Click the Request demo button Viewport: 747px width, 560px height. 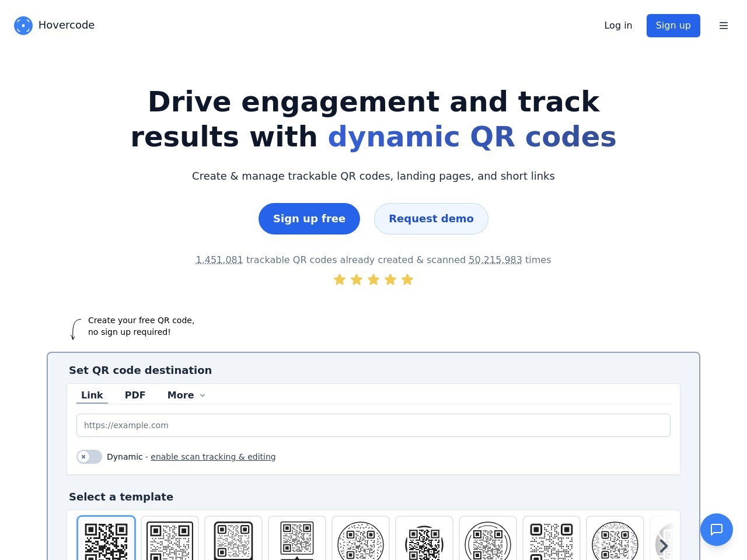coord(431,219)
